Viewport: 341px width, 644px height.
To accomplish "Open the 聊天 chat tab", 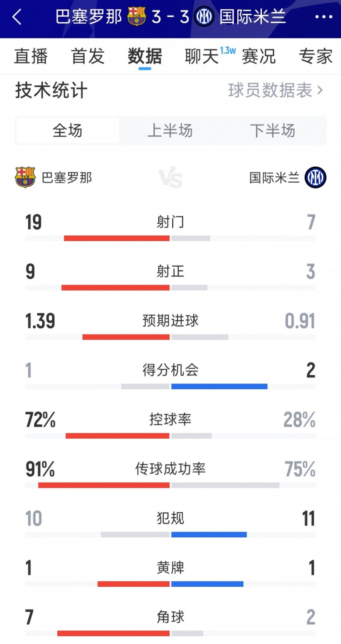I will point(202,56).
